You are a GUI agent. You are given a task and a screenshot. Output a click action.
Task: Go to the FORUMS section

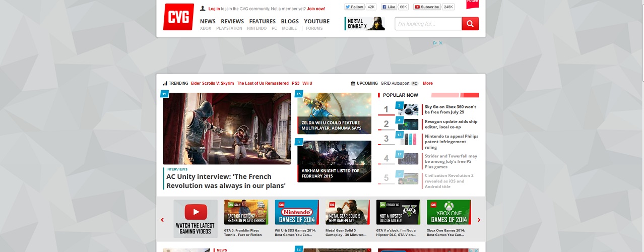[314, 28]
